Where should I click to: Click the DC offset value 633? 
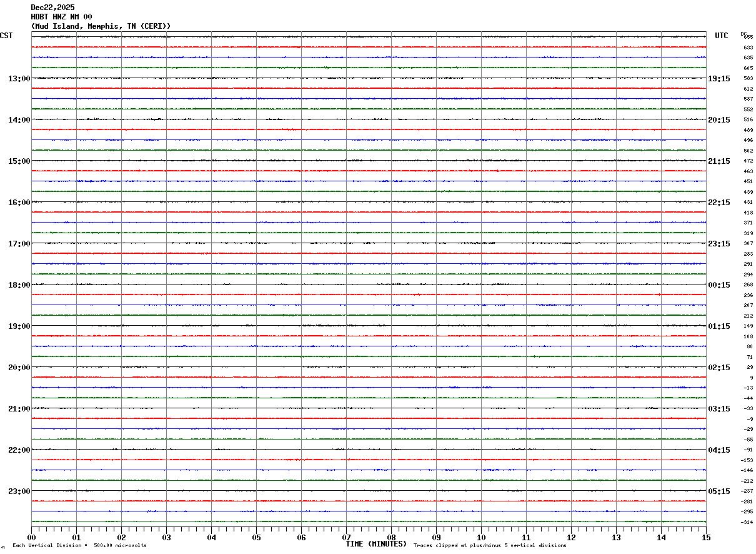(x=749, y=48)
